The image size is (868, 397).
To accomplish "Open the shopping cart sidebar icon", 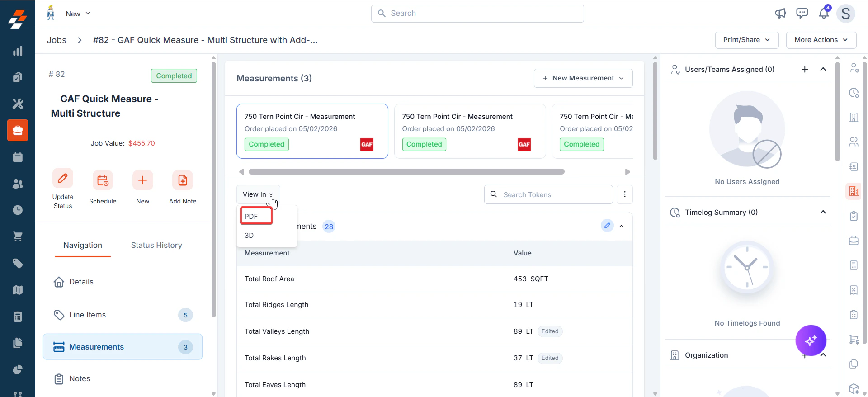I will (x=18, y=236).
